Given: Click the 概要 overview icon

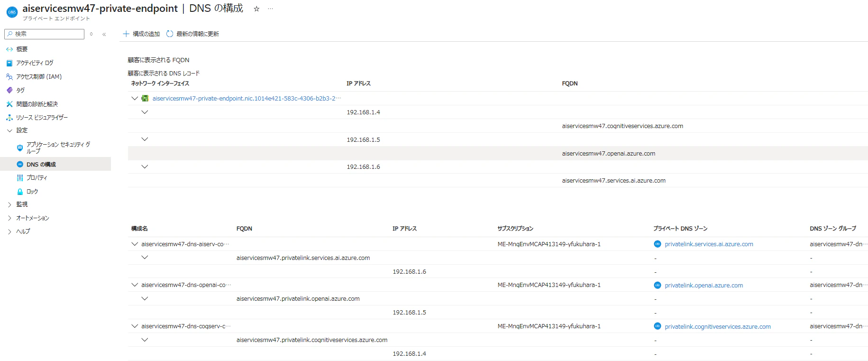Looking at the screenshot, I should (x=9, y=49).
